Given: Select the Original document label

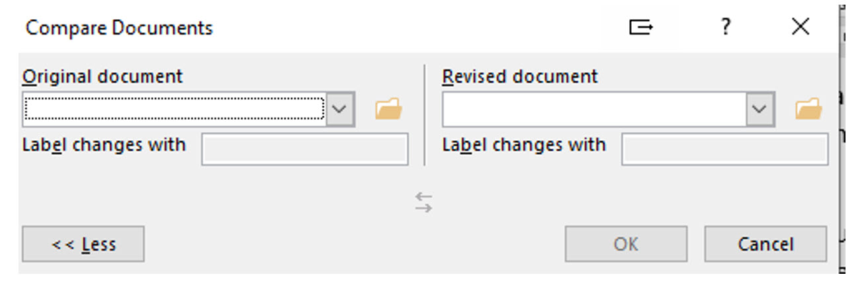Looking at the screenshot, I should 103,76.
